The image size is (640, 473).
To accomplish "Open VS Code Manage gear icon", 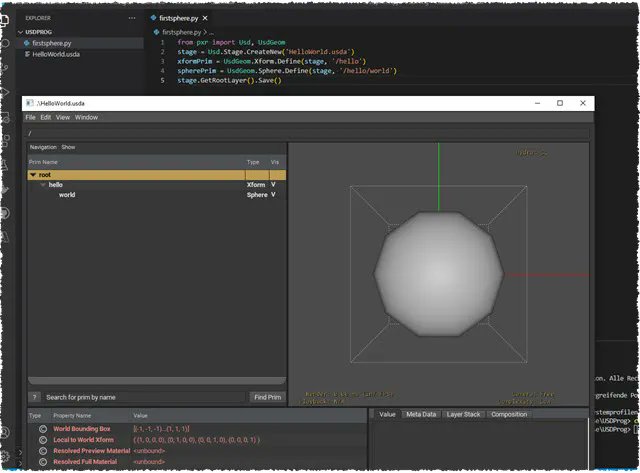I will tap(5, 456).
